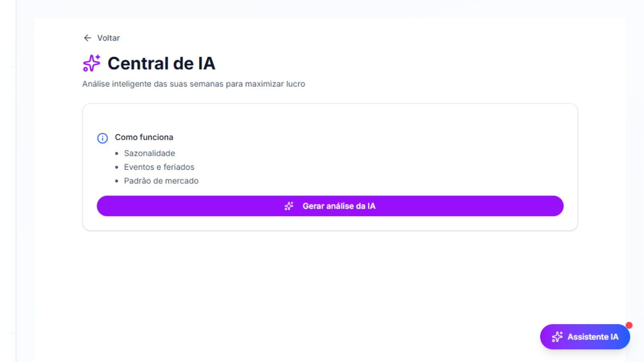Click the "Central de IA" page title
The image size is (644, 362).
tap(161, 63)
